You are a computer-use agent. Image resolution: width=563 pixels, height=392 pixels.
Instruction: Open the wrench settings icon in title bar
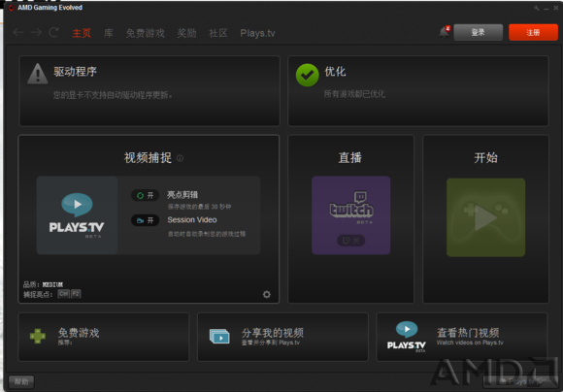[537, 8]
